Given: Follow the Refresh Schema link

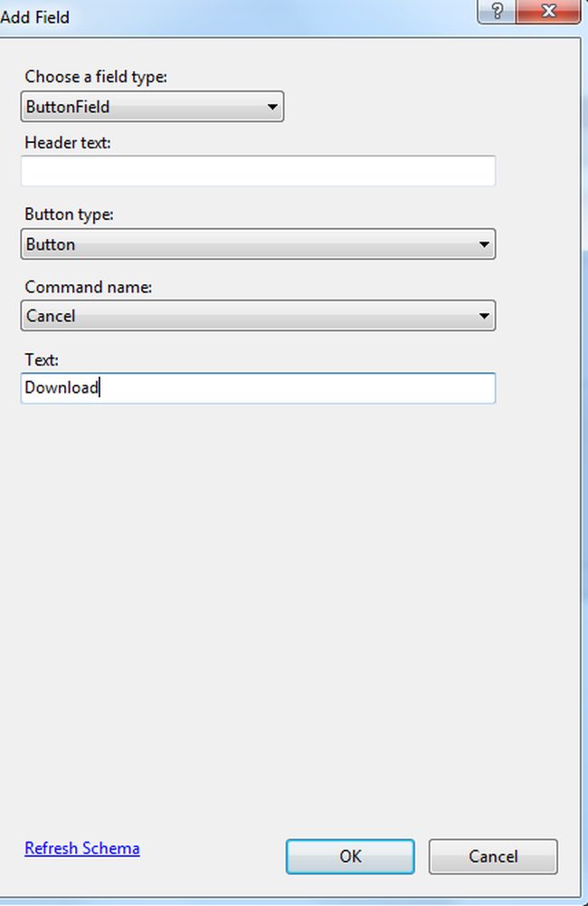Looking at the screenshot, I should coord(82,848).
